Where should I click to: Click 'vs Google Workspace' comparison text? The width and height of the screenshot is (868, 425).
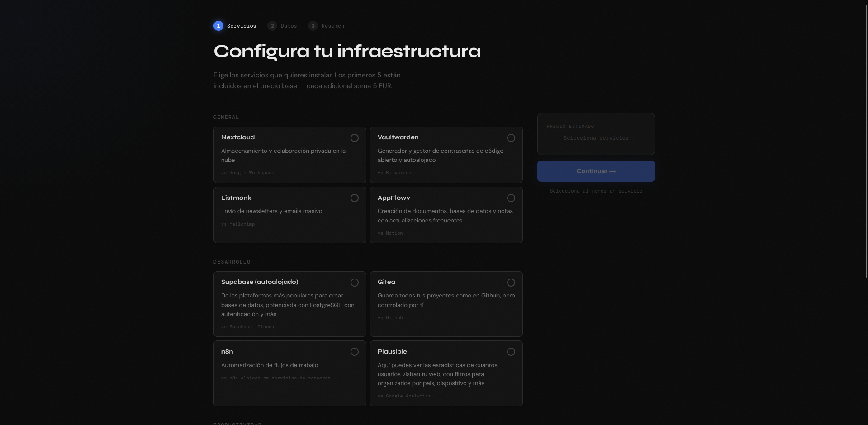248,173
